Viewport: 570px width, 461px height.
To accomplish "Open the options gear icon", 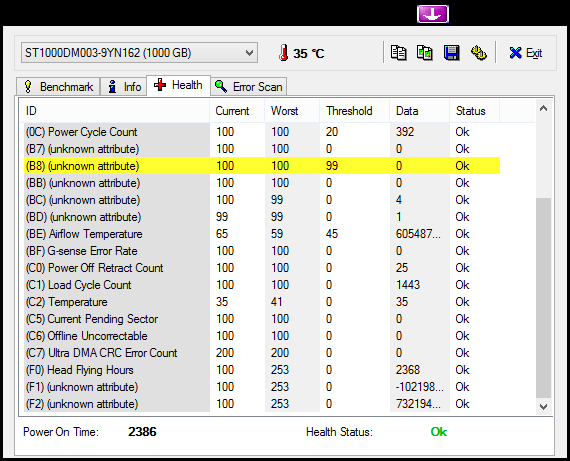I will click(x=479, y=53).
